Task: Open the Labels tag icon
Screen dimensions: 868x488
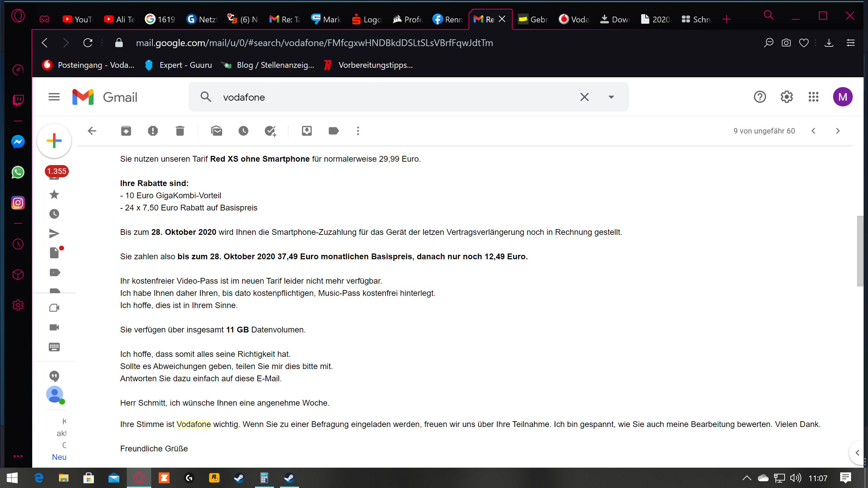Action: point(334,131)
